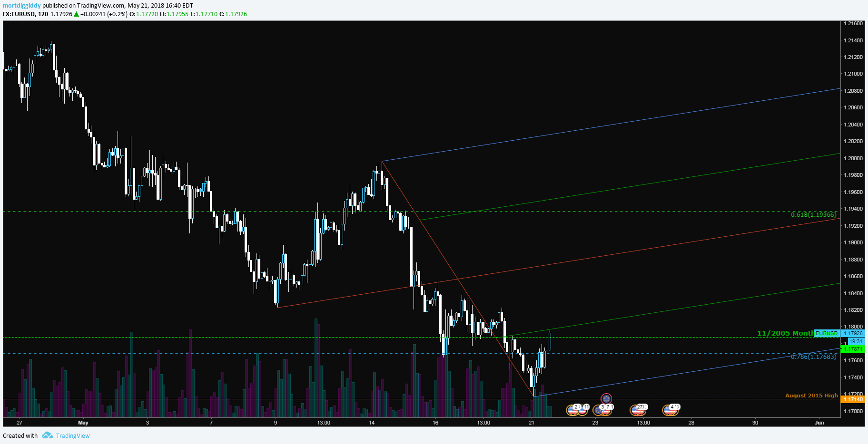Click date '21' on the time axis
Image resolution: width=868 pixels, height=444 pixels.
(532, 423)
